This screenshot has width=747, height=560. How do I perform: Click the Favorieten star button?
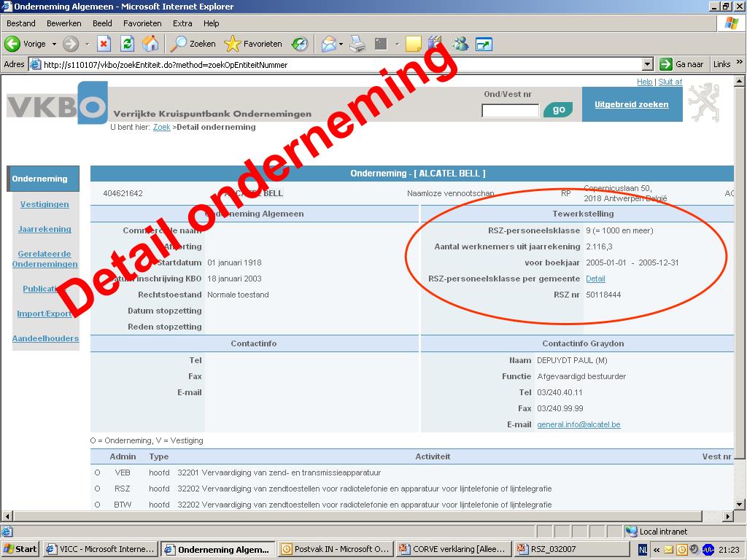pos(252,44)
